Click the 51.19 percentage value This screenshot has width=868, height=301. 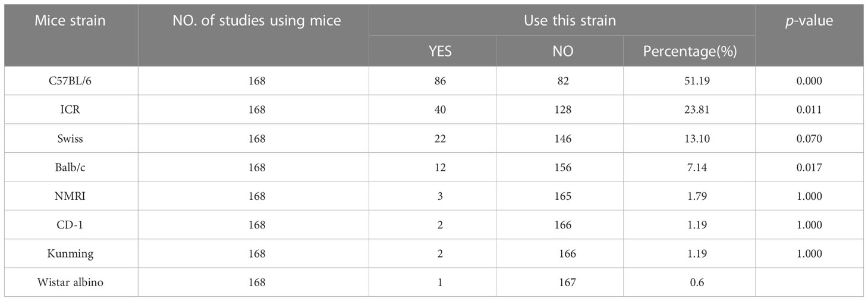(x=690, y=81)
